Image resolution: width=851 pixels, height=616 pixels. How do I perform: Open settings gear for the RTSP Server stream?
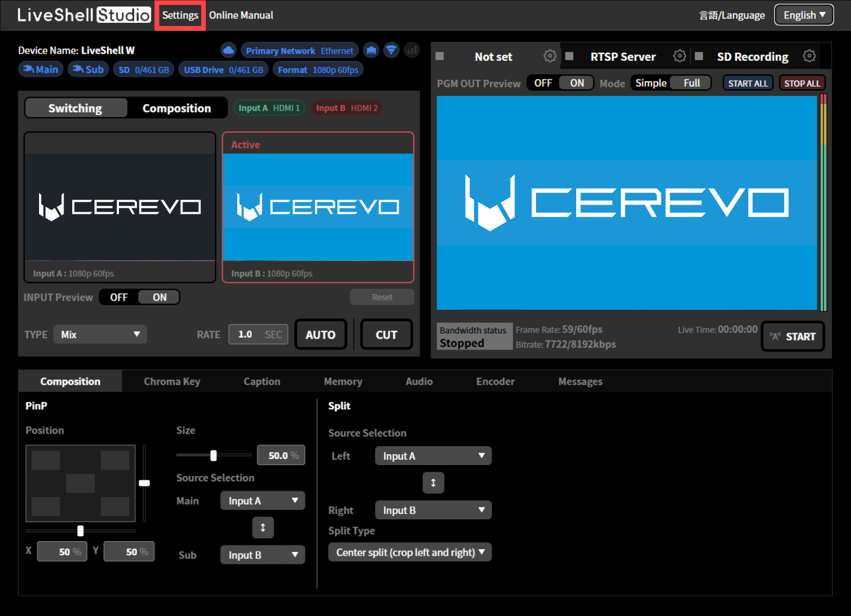point(679,55)
